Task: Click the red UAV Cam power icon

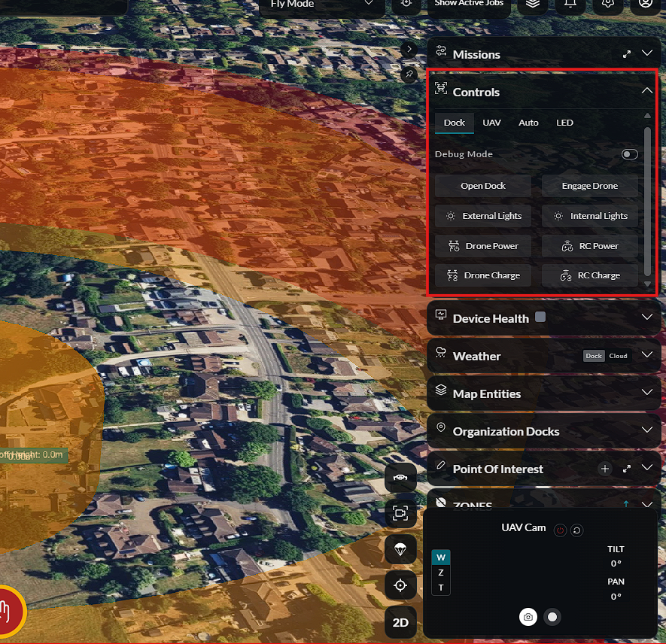Action: pos(560,530)
